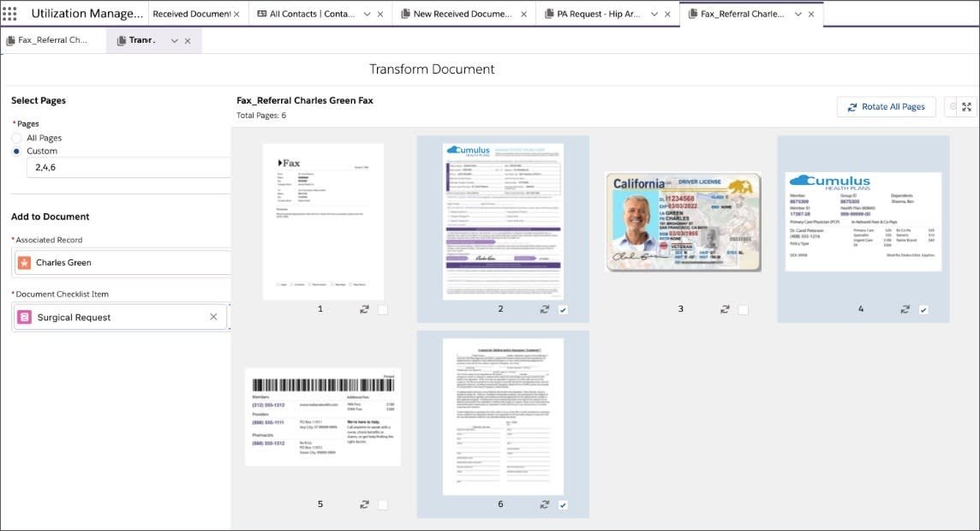Rotate page 5 using its rotate icon
The image size is (980, 531).
(x=364, y=504)
